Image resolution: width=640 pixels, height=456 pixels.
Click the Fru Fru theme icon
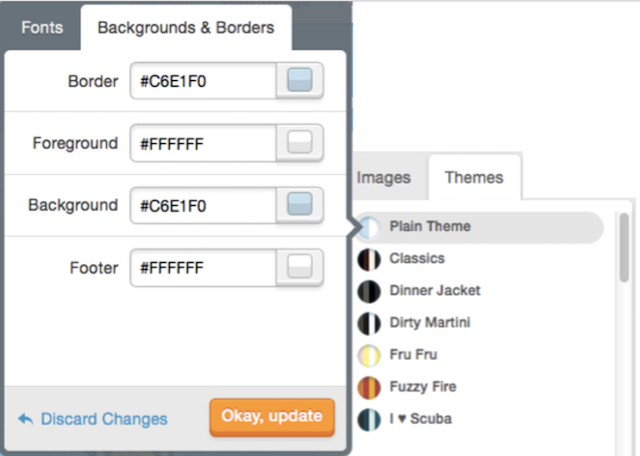[369, 356]
